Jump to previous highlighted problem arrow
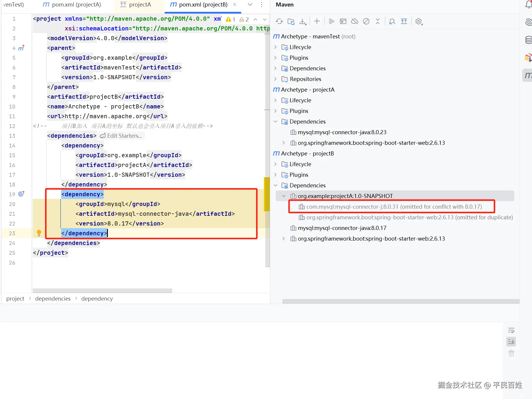Image resolution: width=532 pixels, height=399 pixels. (x=255, y=20)
